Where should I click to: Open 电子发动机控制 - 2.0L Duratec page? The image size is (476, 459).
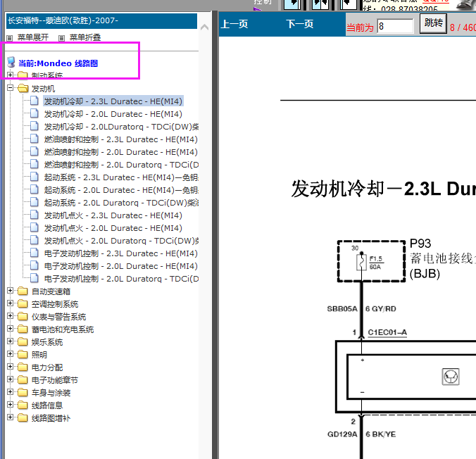click(x=121, y=266)
